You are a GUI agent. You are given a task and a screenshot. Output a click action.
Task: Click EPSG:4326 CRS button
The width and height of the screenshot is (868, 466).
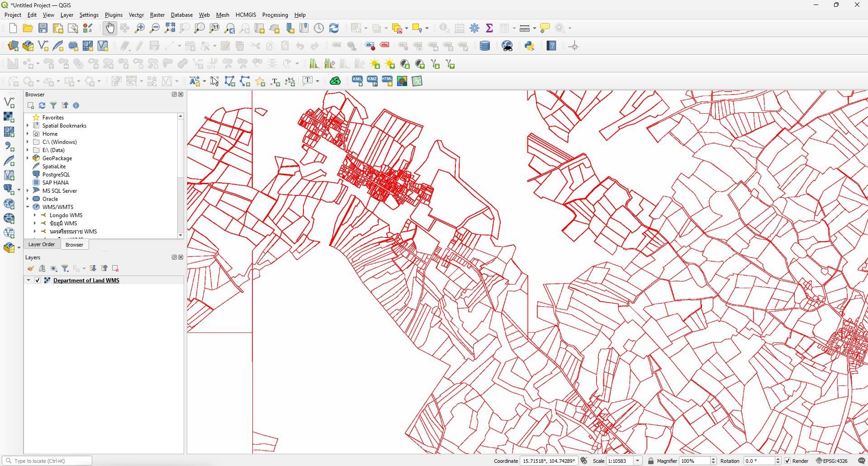tap(831, 461)
